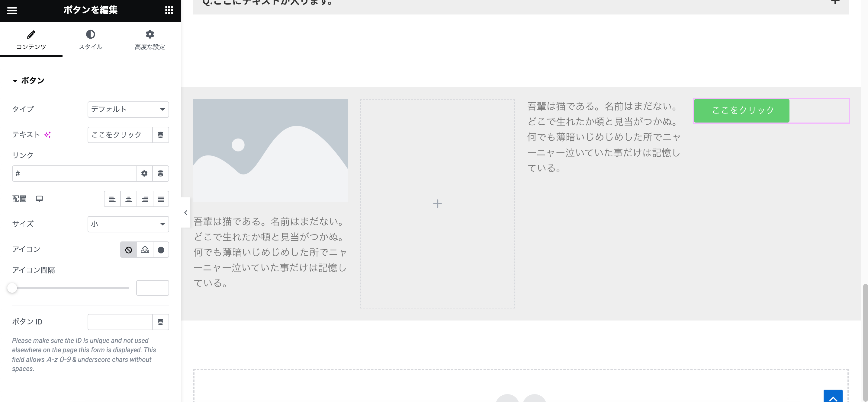Image resolution: width=868 pixels, height=402 pixels.
Task: Open the サイズ dropdown showing 小
Action: [128, 224]
